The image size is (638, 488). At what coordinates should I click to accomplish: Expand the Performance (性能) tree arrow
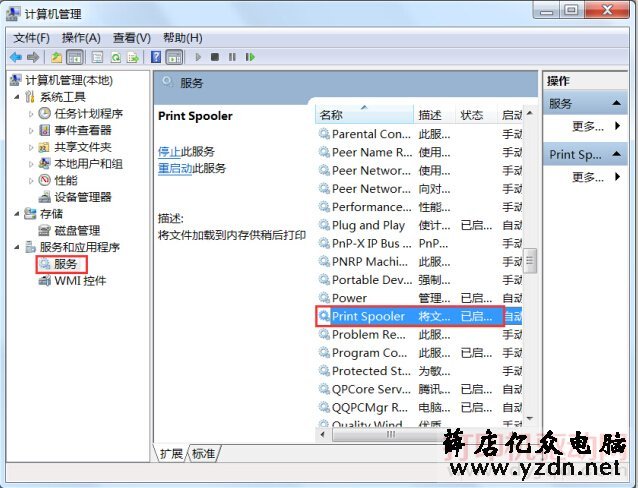tap(31, 181)
